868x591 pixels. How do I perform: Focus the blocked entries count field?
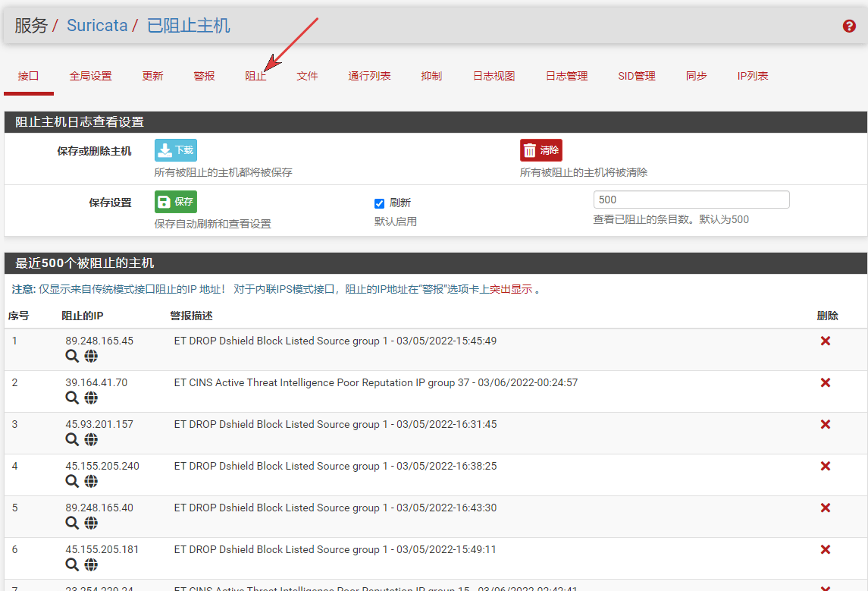(x=691, y=200)
